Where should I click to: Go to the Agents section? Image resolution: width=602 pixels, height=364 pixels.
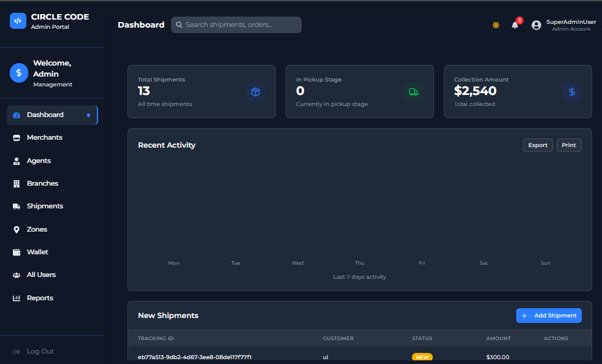tap(39, 161)
